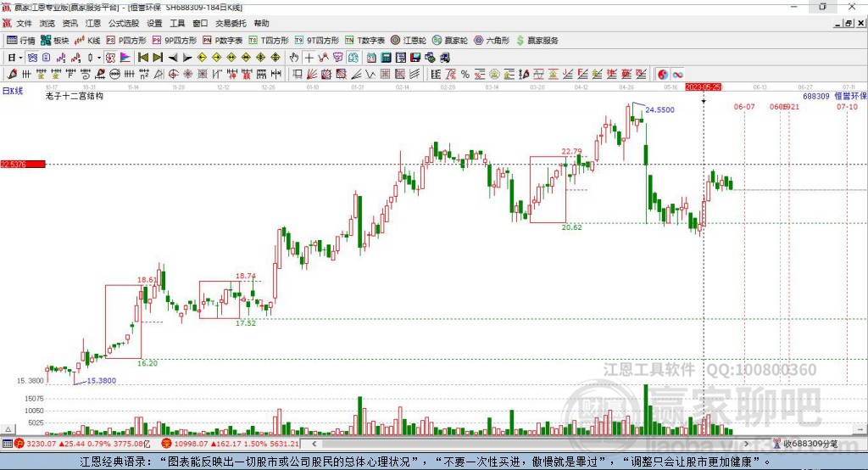Open the T四方形 tool

269,41
